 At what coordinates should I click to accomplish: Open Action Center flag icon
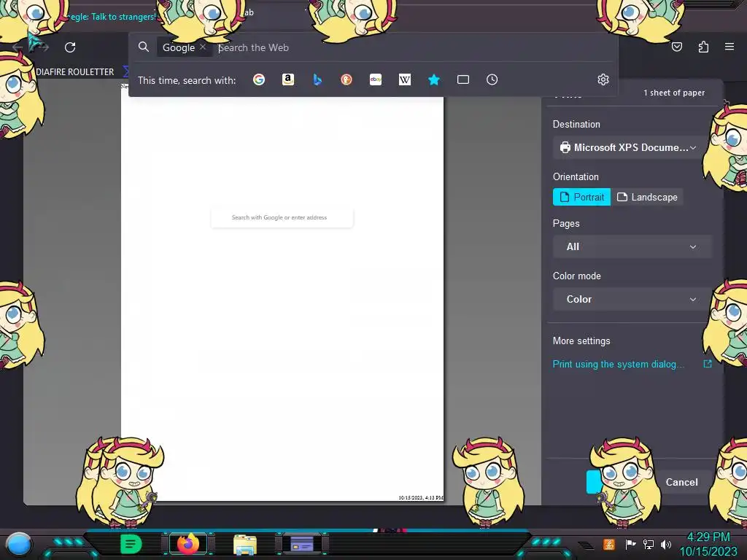coord(630,544)
